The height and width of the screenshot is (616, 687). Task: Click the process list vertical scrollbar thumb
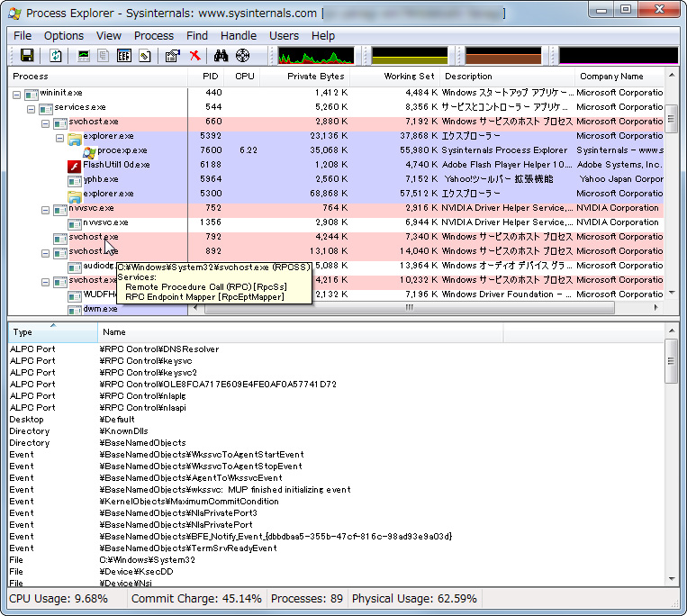pyautogui.click(x=671, y=119)
